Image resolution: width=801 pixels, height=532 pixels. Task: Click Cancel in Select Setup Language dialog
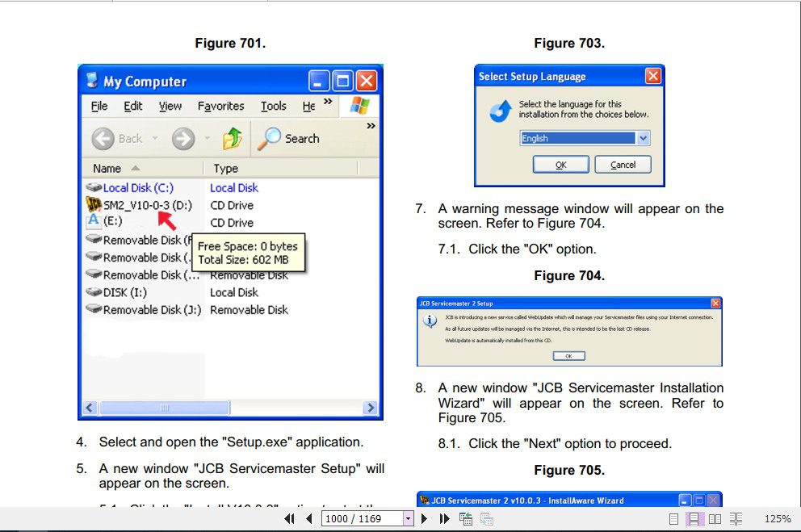[x=623, y=165]
